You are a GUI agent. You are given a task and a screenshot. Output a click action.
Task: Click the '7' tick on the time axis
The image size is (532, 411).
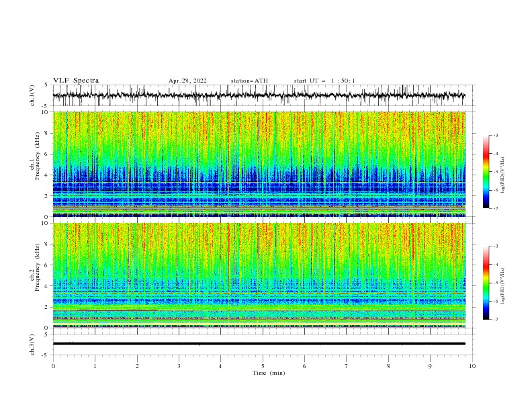pos(347,366)
